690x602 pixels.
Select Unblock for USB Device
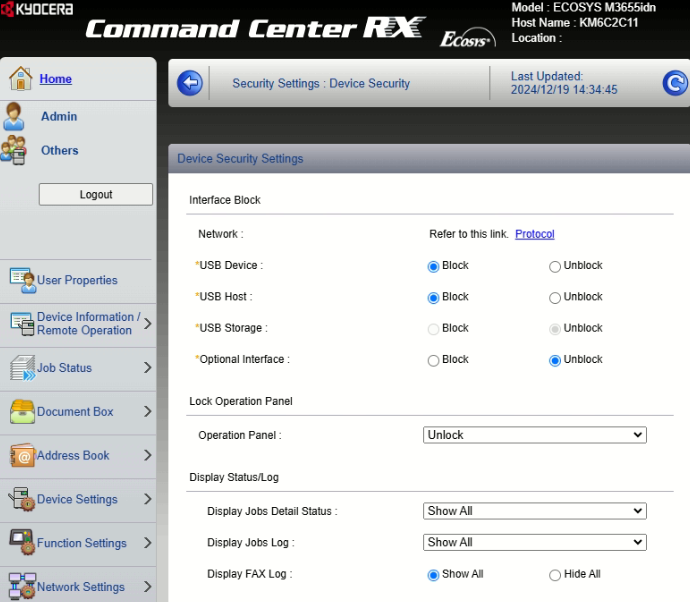click(x=555, y=267)
